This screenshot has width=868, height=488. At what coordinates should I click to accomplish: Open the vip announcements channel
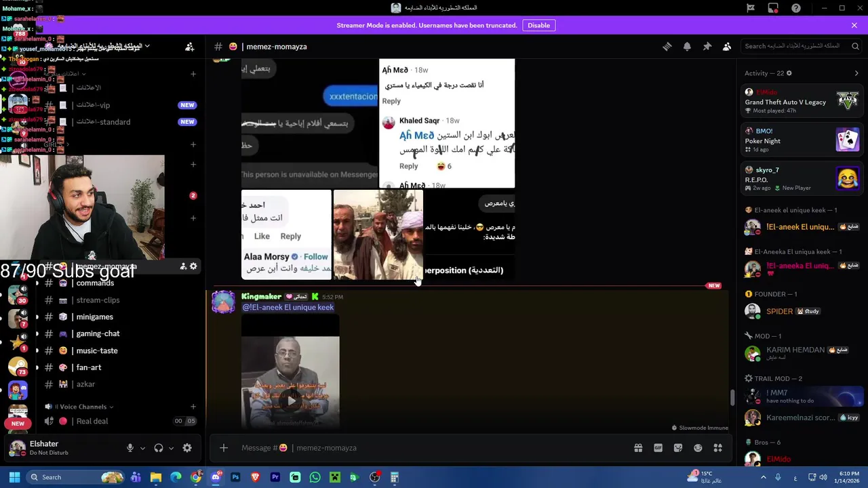[x=94, y=105]
